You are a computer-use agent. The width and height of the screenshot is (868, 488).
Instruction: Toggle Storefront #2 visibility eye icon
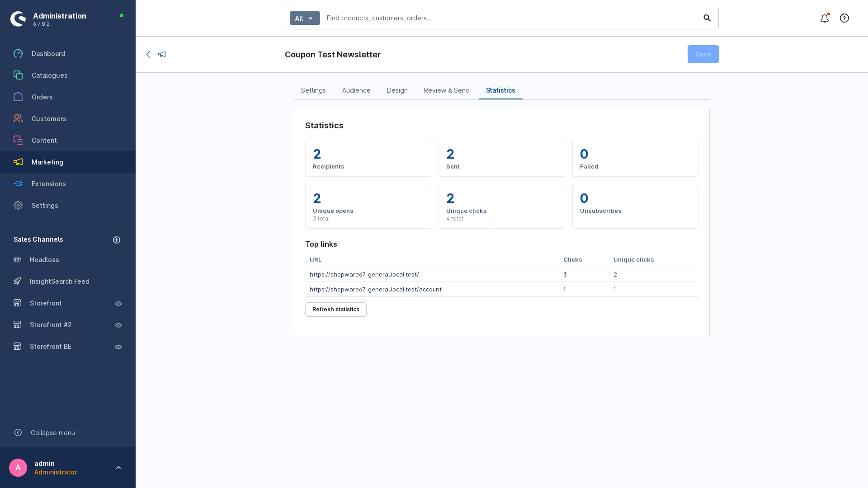118,325
